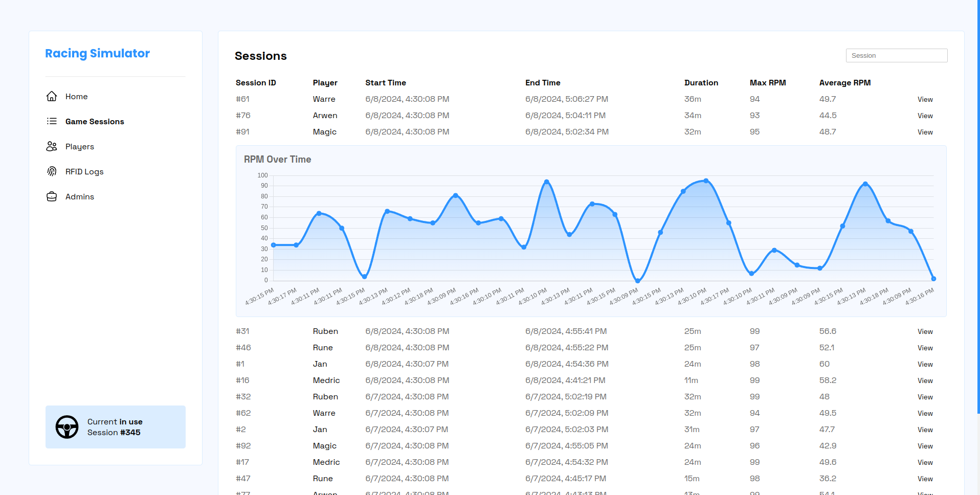Image resolution: width=980 pixels, height=495 pixels.
Task: Focus the Session search field
Action: (x=896, y=55)
